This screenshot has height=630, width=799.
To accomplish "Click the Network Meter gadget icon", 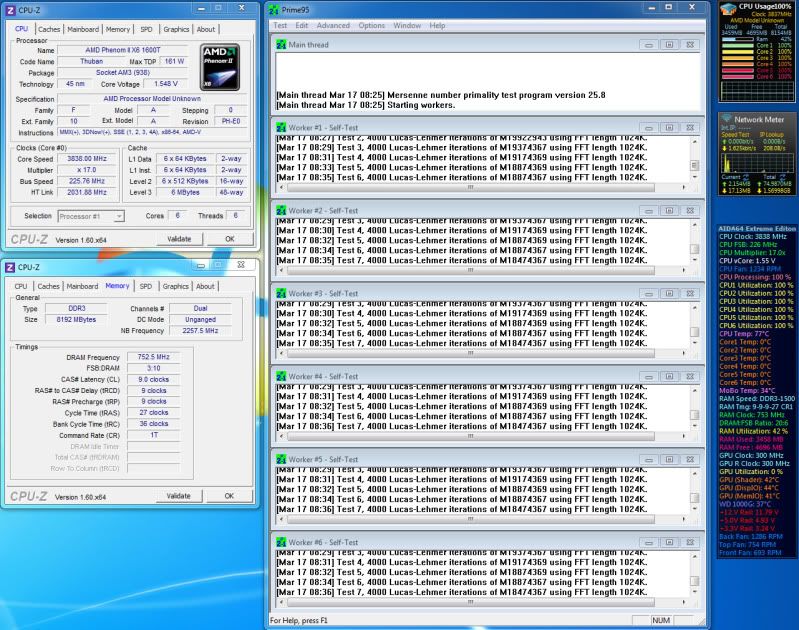I will [x=727, y=119].
